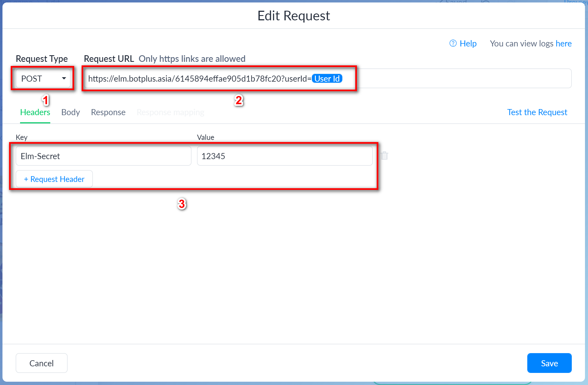
Task: Add a new Request Header
Action: click(x=54, y=179)
